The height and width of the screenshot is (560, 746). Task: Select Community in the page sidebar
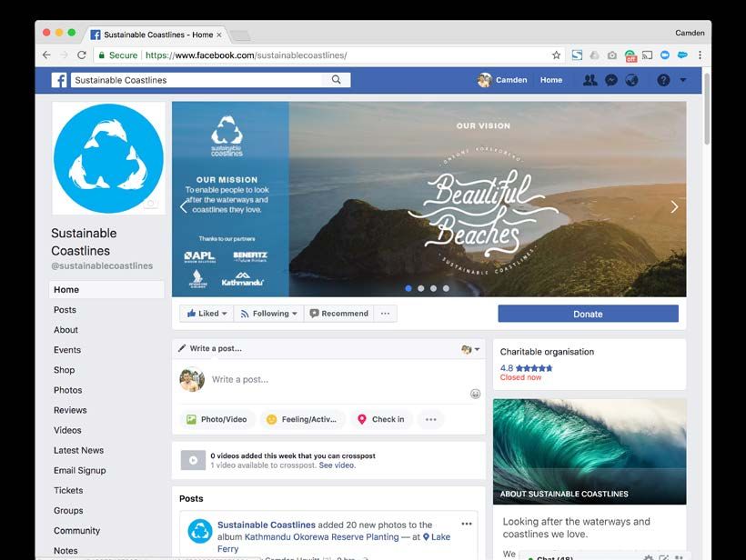[76, 531]
